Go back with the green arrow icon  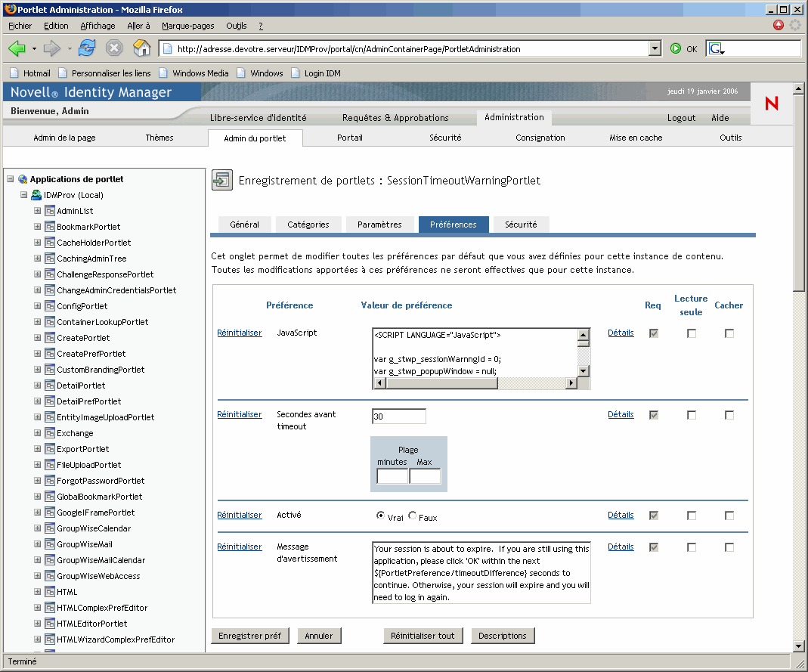17,48
